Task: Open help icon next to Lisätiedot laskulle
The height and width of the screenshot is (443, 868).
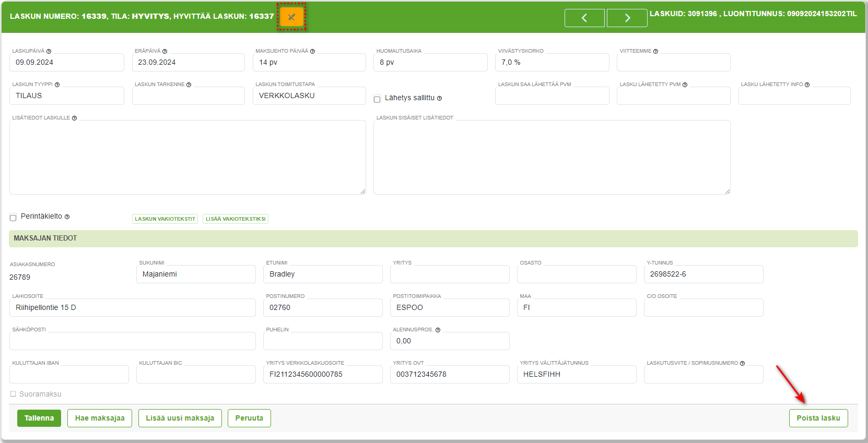Action: click(x=74, y=118)
